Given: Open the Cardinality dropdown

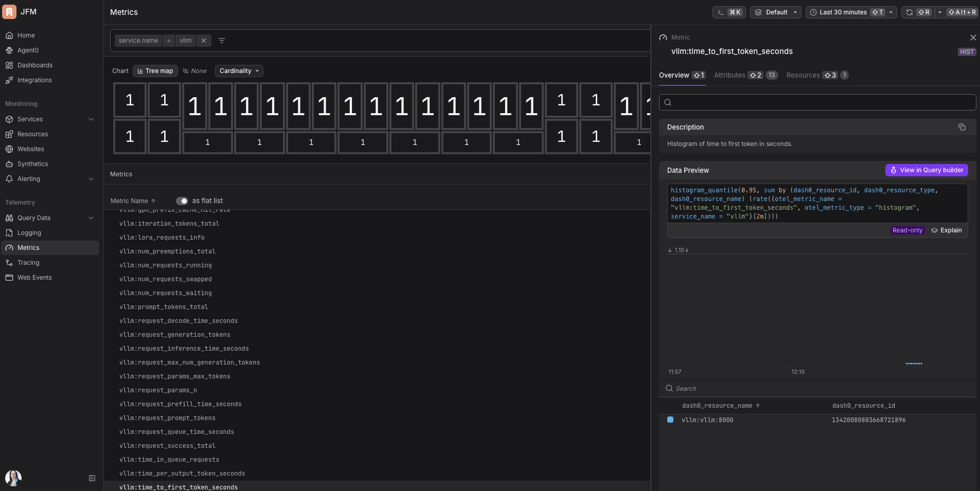Looking at the screenshot, I should click(239, 71).
